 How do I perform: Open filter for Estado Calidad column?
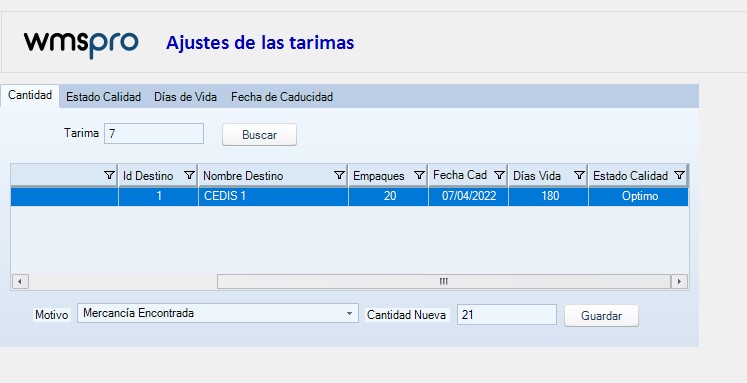[679, 175]
